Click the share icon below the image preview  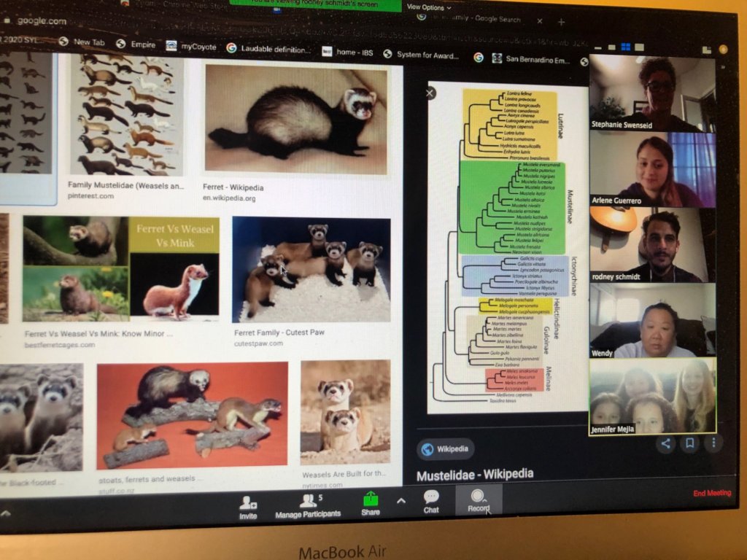[x=665, y=443]
